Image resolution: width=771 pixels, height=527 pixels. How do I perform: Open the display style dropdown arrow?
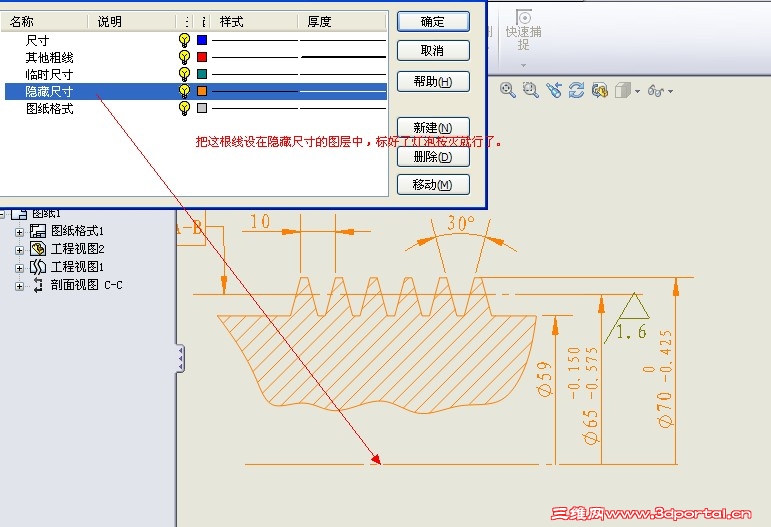point(637,91)
